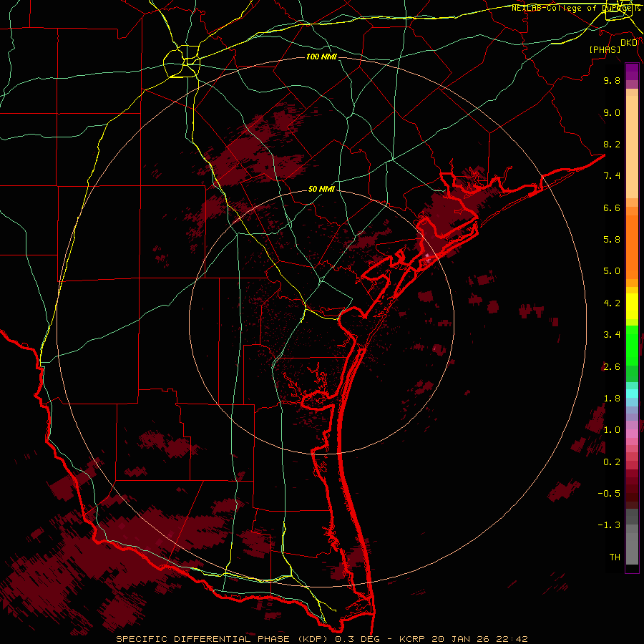644x644 pixels.
Task: Click the 0.2 scale label
Action: [x=612, y=462]
